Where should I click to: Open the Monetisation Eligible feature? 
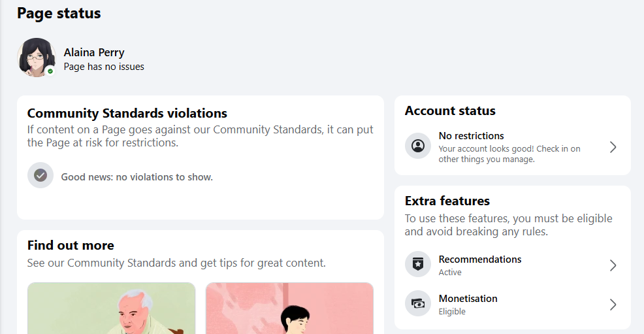click(x=513, y=305)
